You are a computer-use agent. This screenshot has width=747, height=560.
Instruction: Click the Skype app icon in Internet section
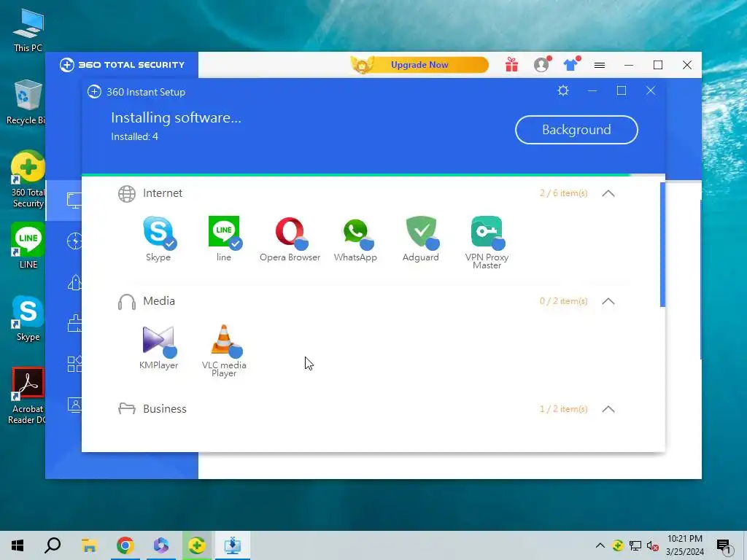tap(159, 233)
